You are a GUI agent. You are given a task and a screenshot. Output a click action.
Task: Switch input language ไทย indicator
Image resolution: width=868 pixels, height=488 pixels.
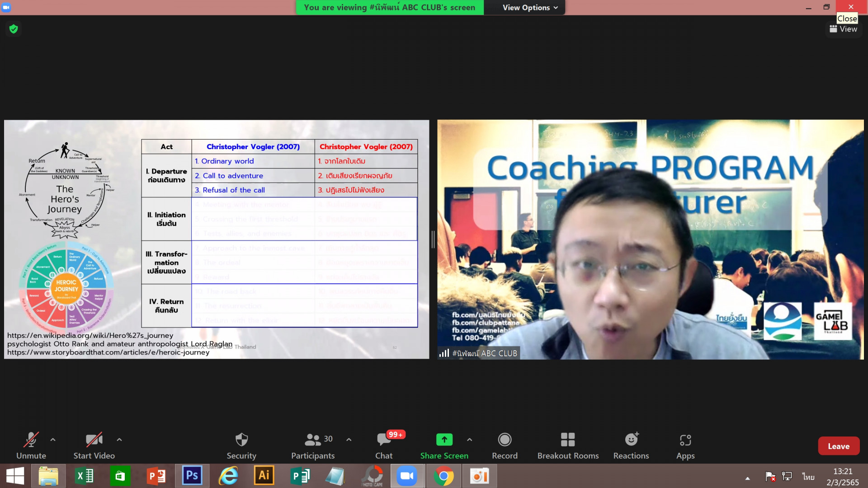(808, 477)
